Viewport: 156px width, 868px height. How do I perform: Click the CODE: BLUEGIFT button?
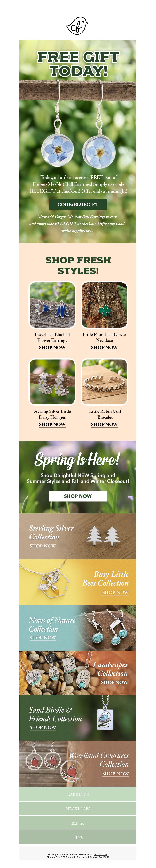point(78,204)
